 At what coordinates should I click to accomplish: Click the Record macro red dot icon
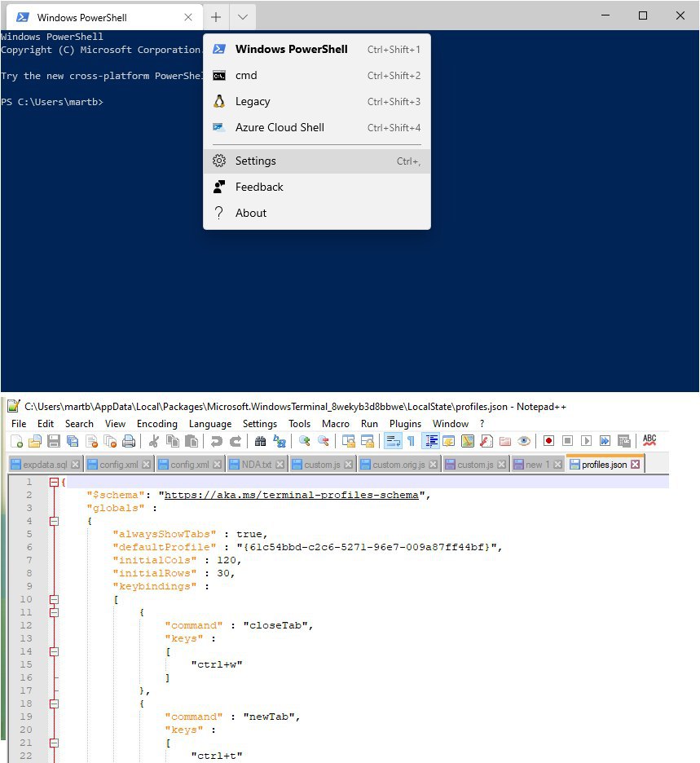548,441
